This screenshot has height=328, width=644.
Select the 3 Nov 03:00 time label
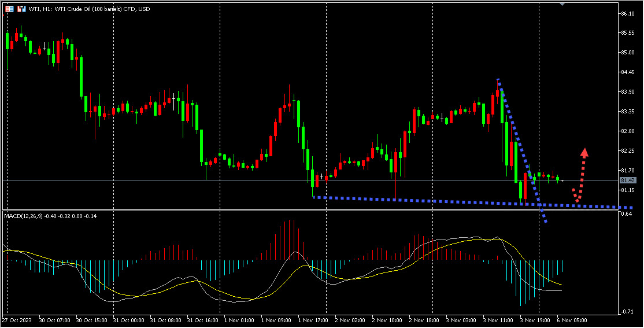pyautogui.click(x=461, y=320)
